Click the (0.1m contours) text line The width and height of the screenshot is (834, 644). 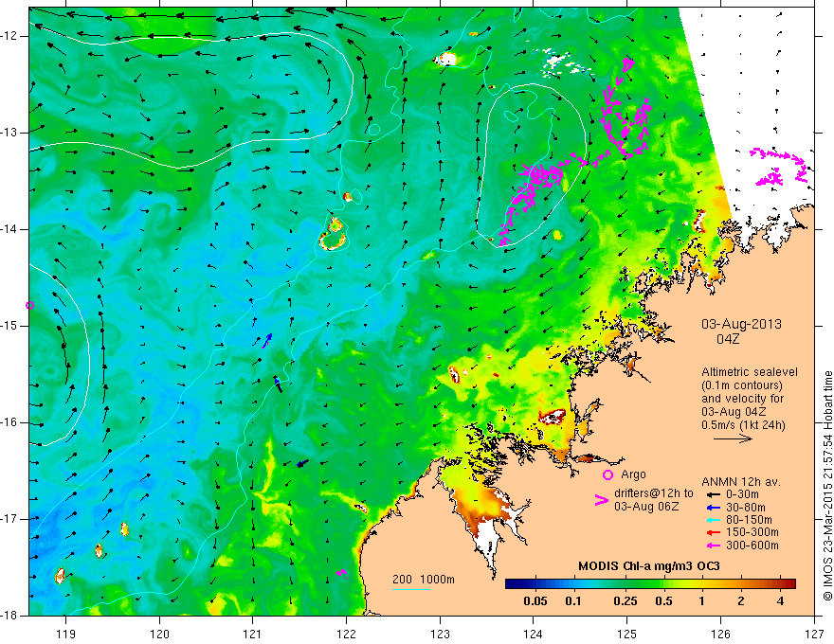point(742,385)
